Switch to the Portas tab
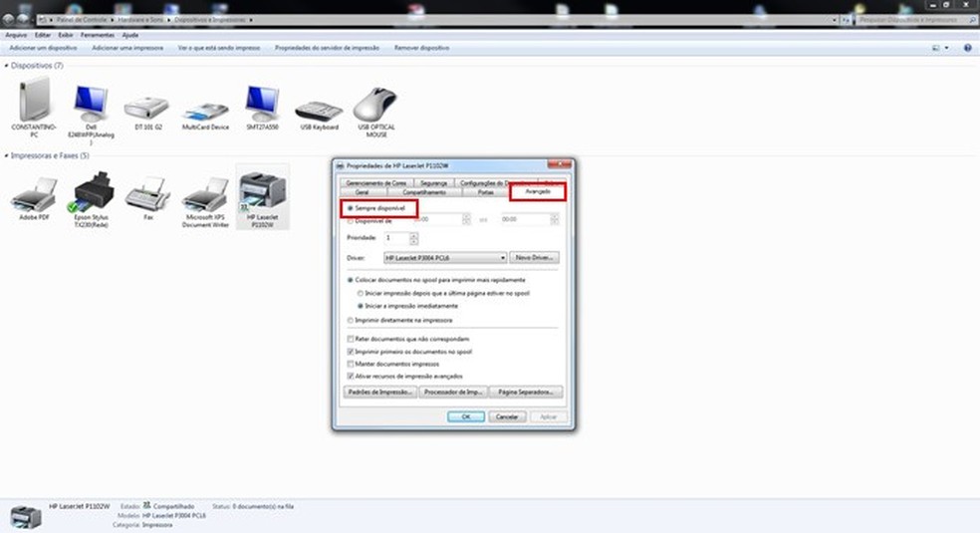The width and height of the screenshot is (980, 533). [x=486, y=192]
